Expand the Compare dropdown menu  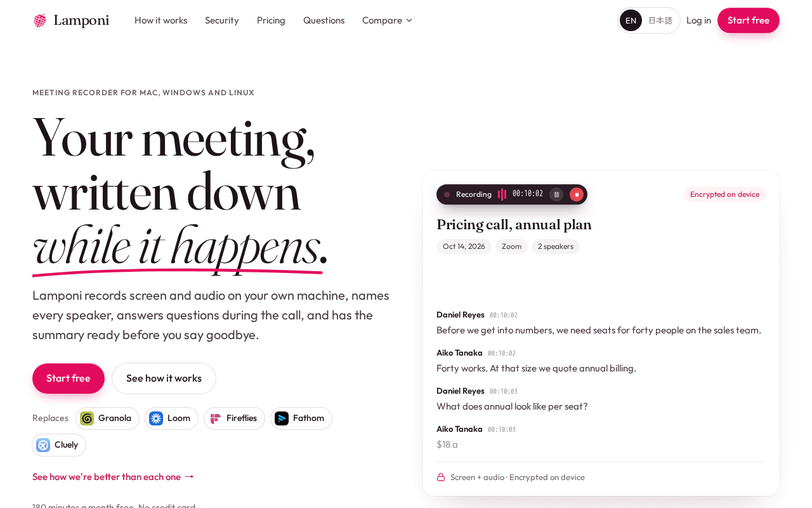[387, 20]
